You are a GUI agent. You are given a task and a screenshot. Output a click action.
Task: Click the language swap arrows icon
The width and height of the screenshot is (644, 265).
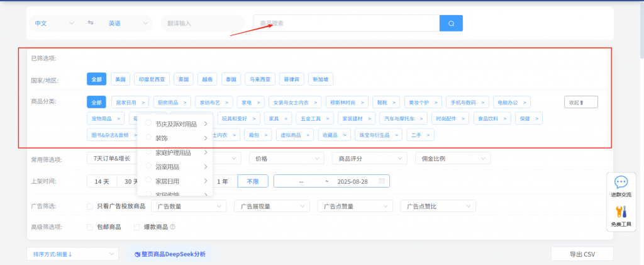pyautogui.click(x=91, y=23)
